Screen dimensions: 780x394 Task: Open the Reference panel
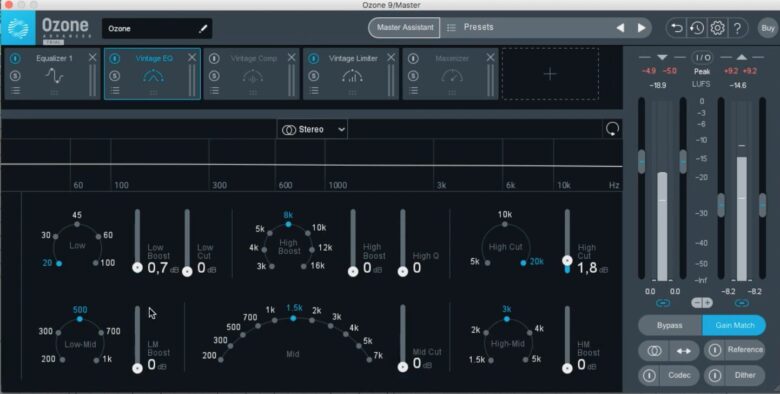(x=745, y=350)
